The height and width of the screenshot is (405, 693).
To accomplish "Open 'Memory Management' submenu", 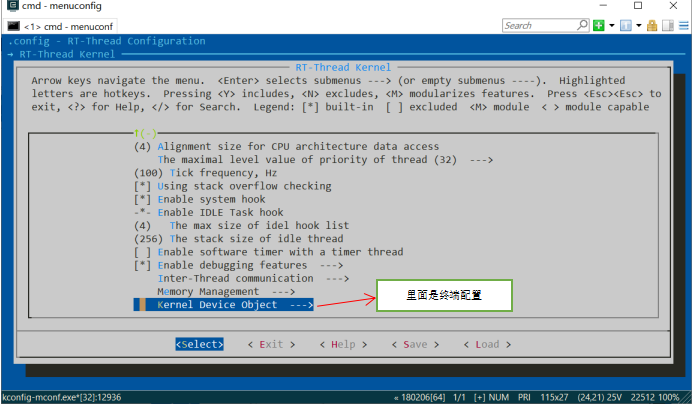I will (x=226, y=292).
